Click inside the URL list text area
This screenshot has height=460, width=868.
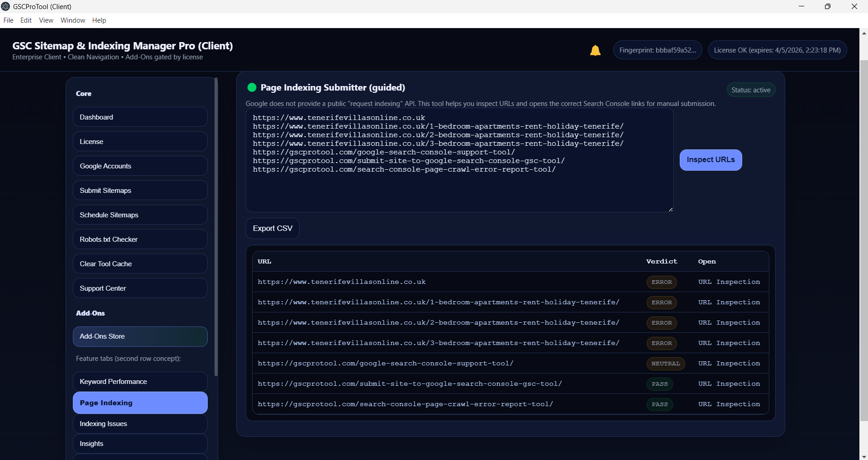point(459,190)
